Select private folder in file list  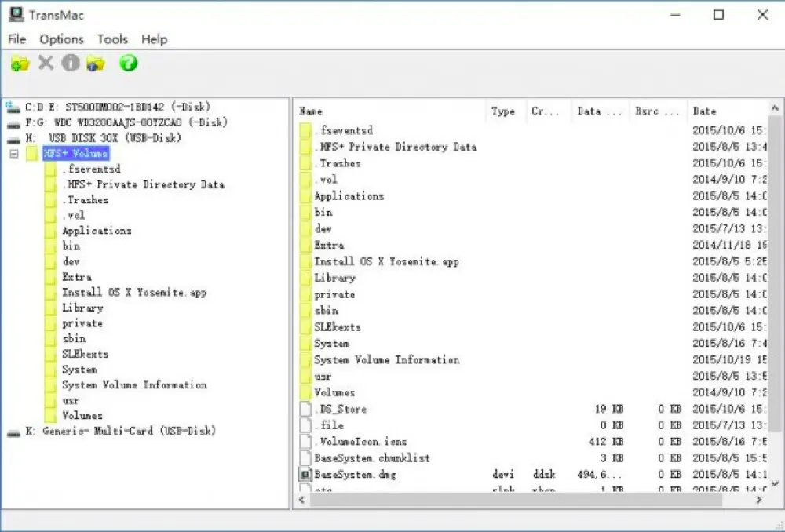click(334, 294)
